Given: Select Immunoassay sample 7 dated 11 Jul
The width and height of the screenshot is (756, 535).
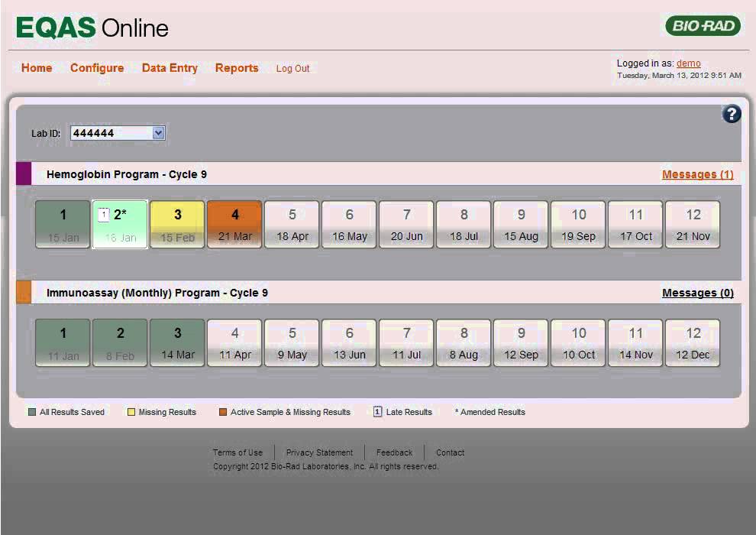Looking at the screenshot, I should [x=406, y=343].
